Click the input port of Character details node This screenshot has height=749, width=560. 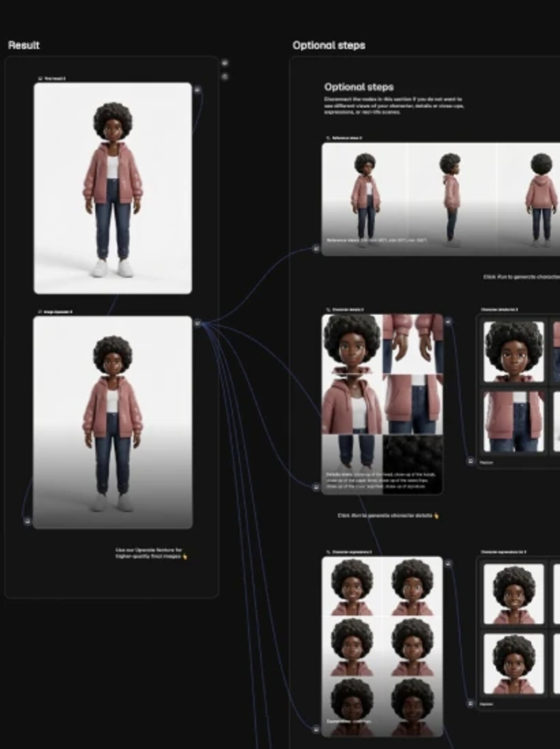316,487
